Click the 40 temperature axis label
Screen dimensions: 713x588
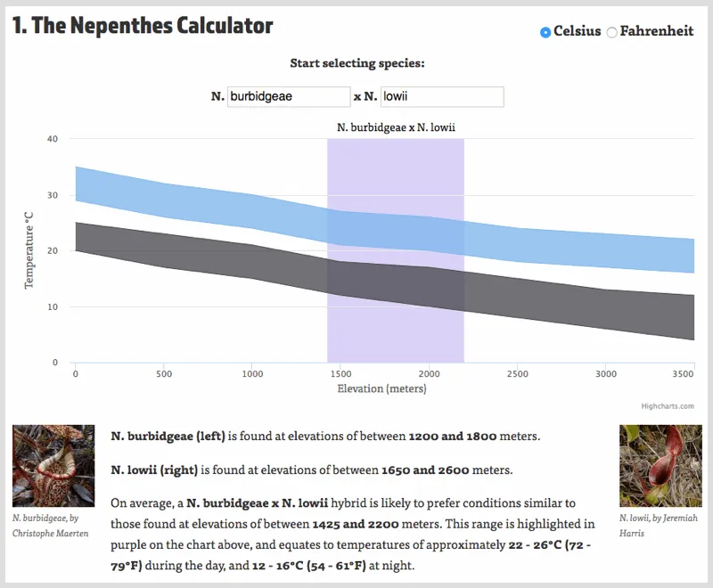tap(53, 139)
